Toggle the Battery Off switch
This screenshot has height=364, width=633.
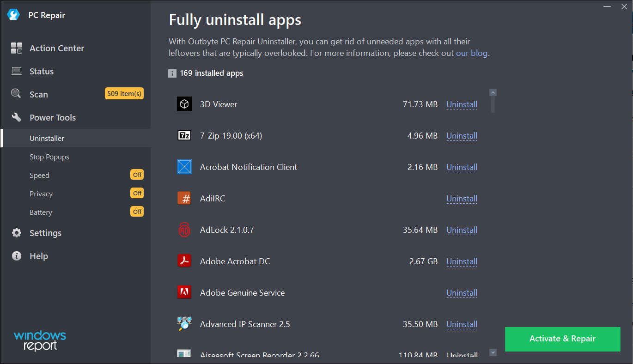(137, 212)
